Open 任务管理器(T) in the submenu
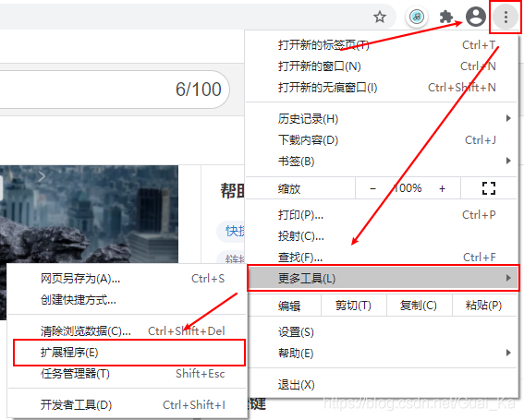 coord(127,373)
